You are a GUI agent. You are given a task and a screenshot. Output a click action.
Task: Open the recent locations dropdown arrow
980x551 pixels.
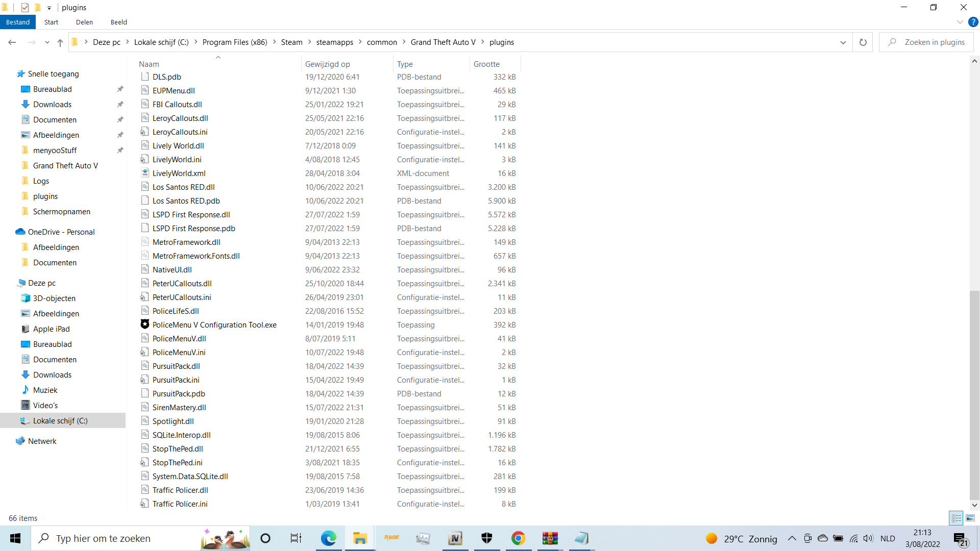(x=47, y=42)
